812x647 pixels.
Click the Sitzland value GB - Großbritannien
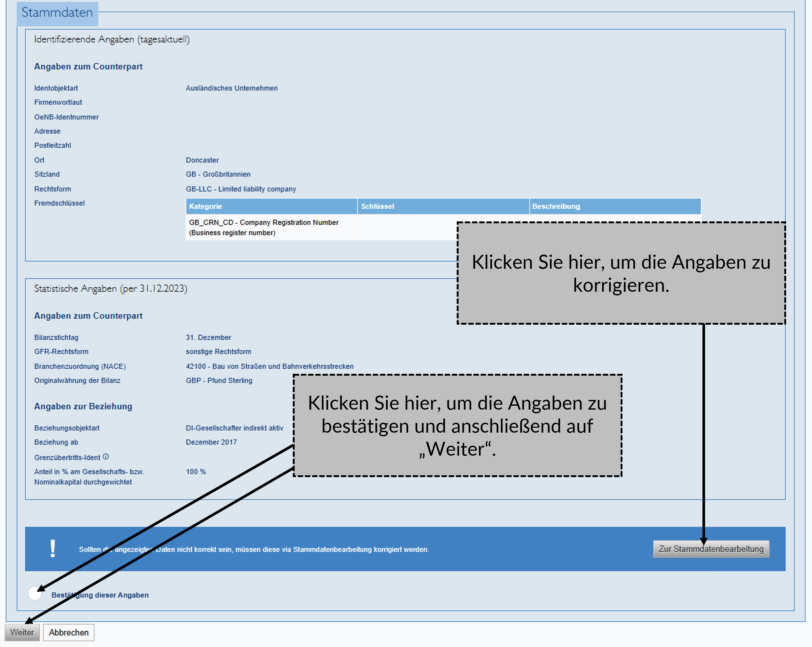tap(218, 174)
